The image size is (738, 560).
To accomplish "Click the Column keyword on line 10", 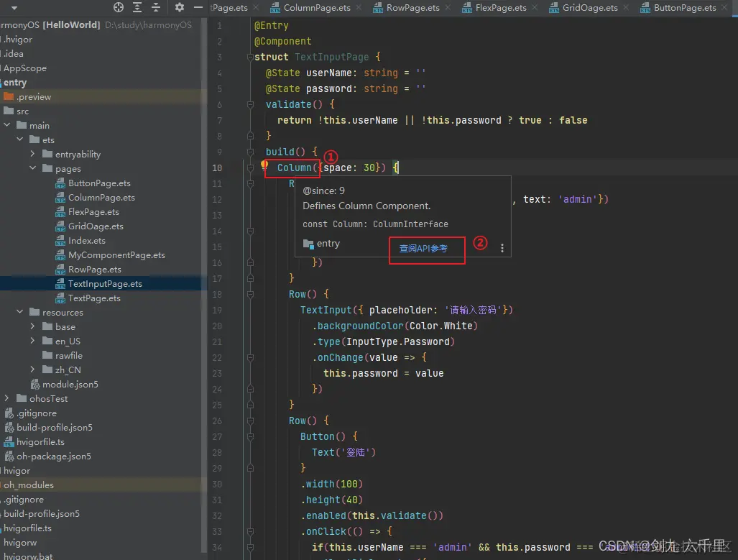I will (x=294, y=167).
